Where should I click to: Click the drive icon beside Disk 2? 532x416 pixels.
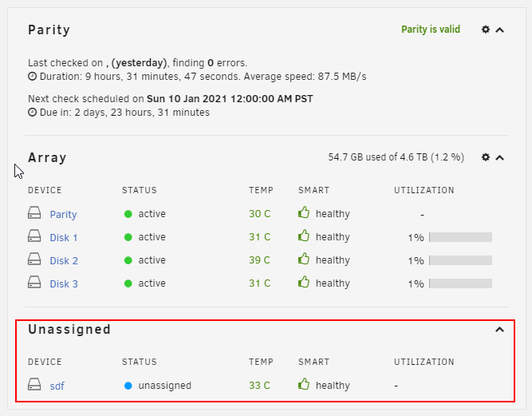(34, 260)
